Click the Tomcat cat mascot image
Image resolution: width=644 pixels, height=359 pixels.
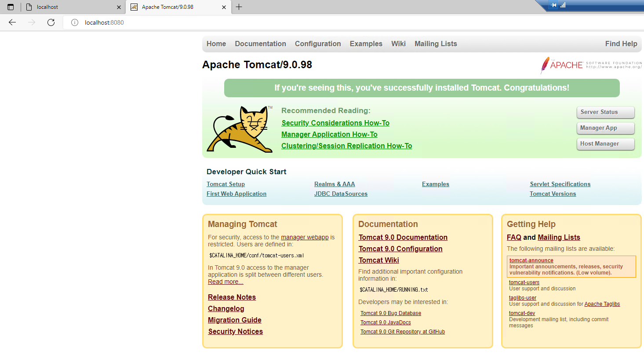pos(240,129)
